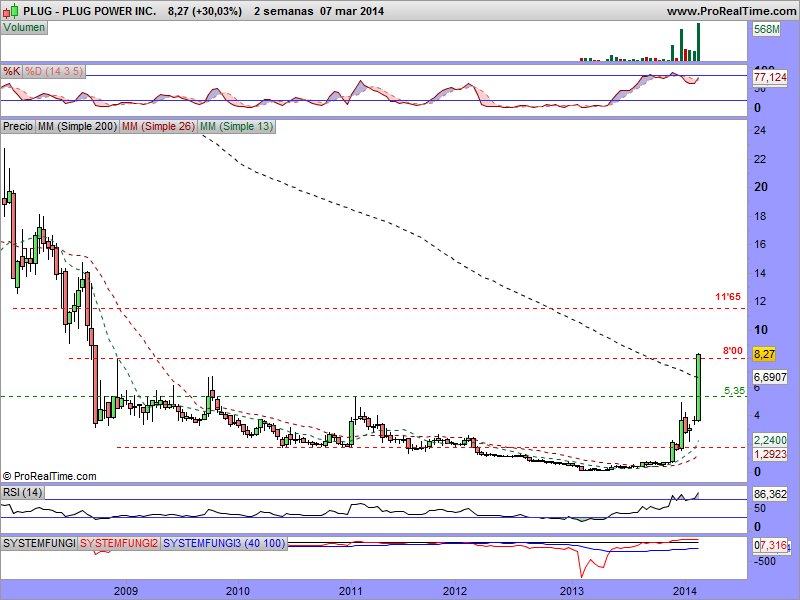The height and width of the screenshot is (600, 800).
Task: Click the 77,124 stochastic value label
Action: pyautogui.click(x=770, y=77)
